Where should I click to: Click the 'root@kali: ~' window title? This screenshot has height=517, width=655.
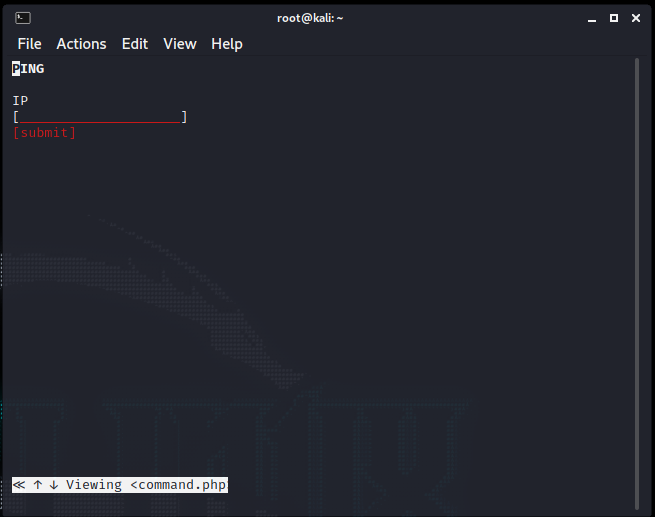310,17
